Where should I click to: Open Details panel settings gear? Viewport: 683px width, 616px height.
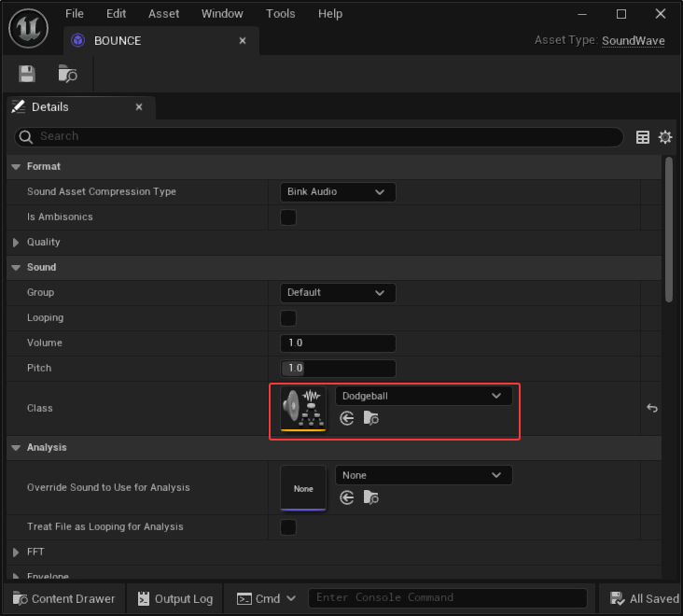click(x=665, y=137)
